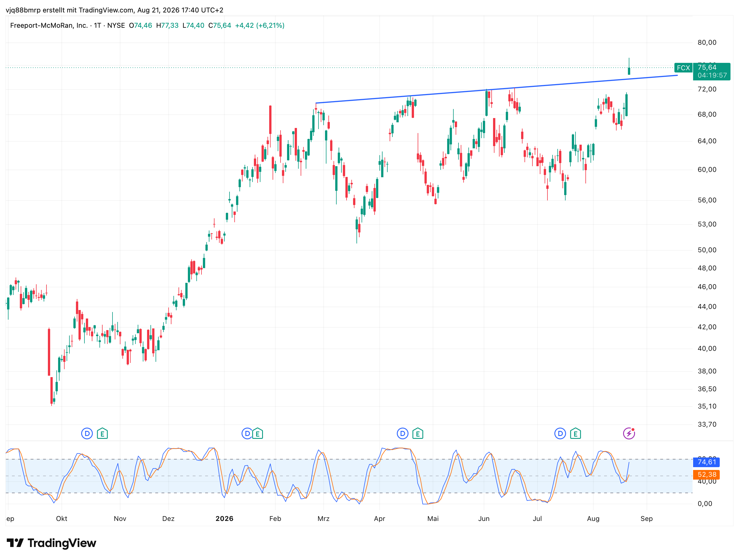Click the 33,70 price axis label
Image resolution: width=739 pixels, height=560 pixels.
(707, 424)
